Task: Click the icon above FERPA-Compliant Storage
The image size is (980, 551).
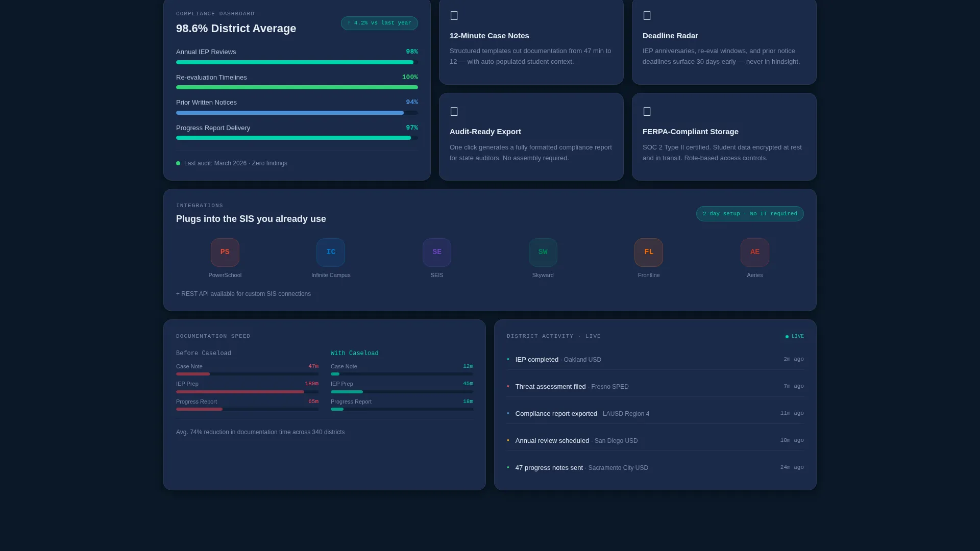Action: coord(647,112)
